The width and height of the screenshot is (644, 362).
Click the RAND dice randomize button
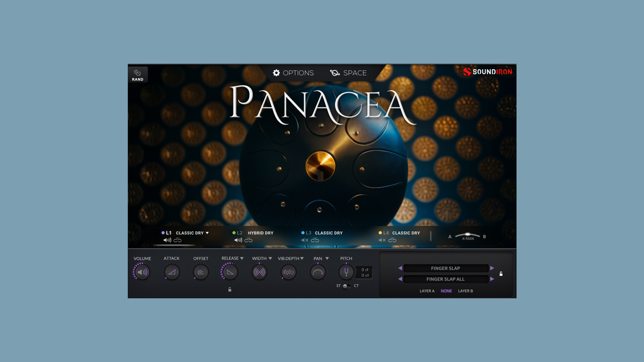pos(137,75)
